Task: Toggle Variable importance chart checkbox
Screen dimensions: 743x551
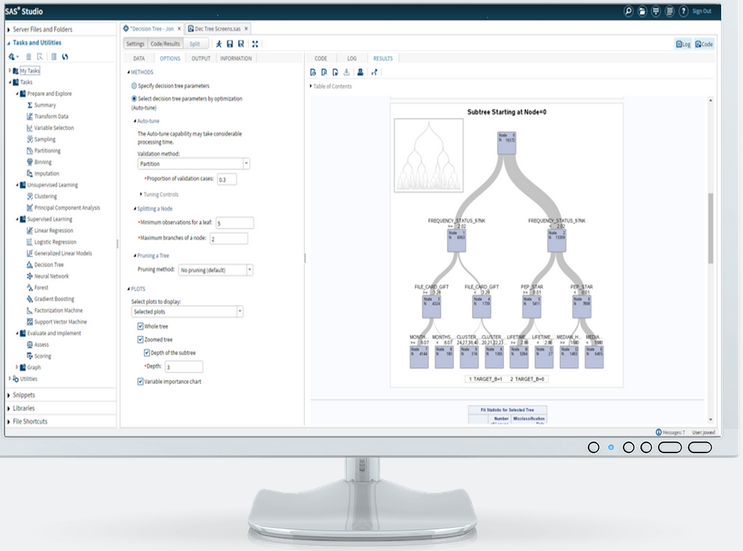Action: point(140,381)
